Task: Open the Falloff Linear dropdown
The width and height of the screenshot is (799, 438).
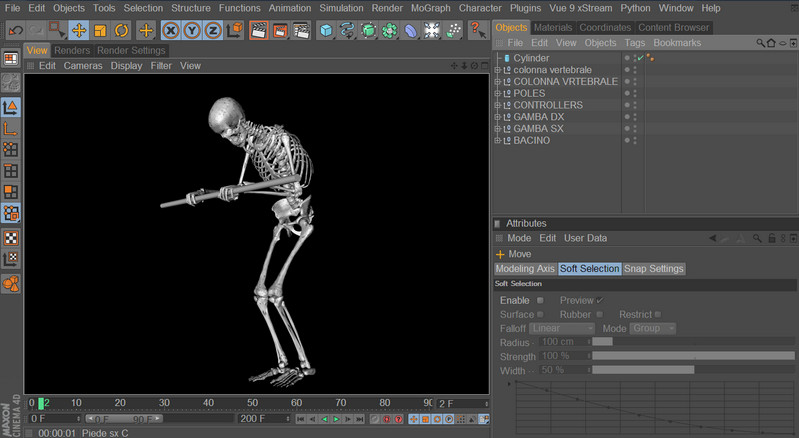Action: 563,328
